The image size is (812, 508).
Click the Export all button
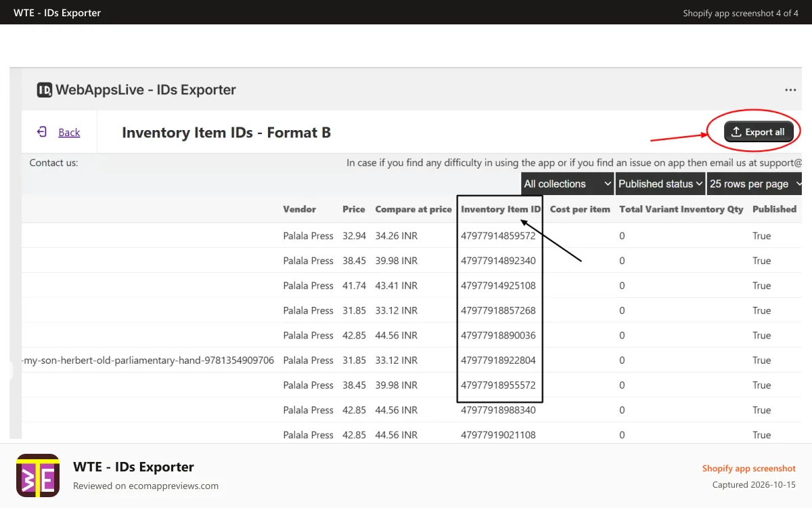[x=759, y=132]
